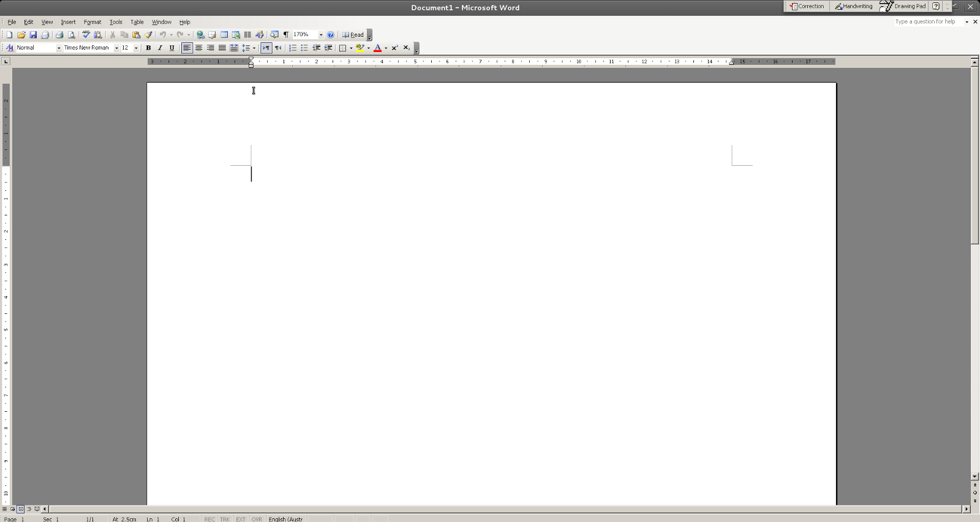
Task: Toggle Justify alignment
Action: pos(222,48)
